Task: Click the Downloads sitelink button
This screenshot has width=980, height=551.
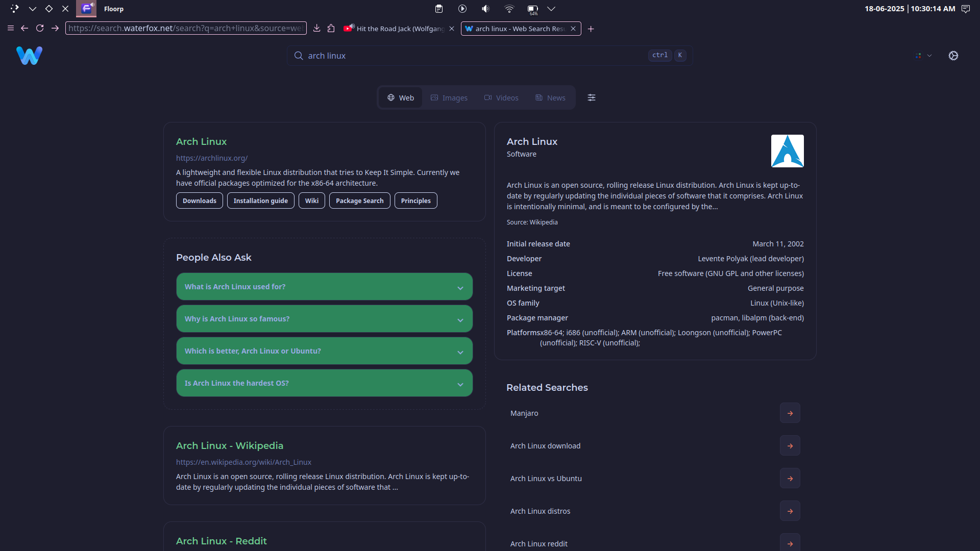Action: pyautogui.click(x=200, y=201)
